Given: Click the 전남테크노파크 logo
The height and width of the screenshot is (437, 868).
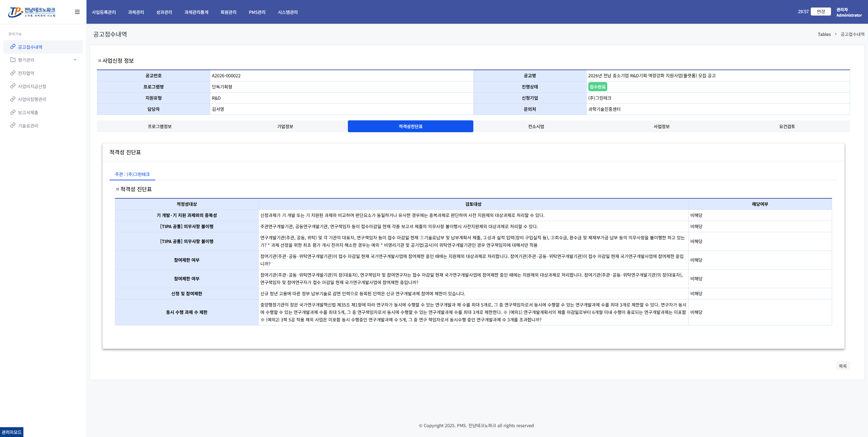Looking at the screenshot, I should click(32, 12).
